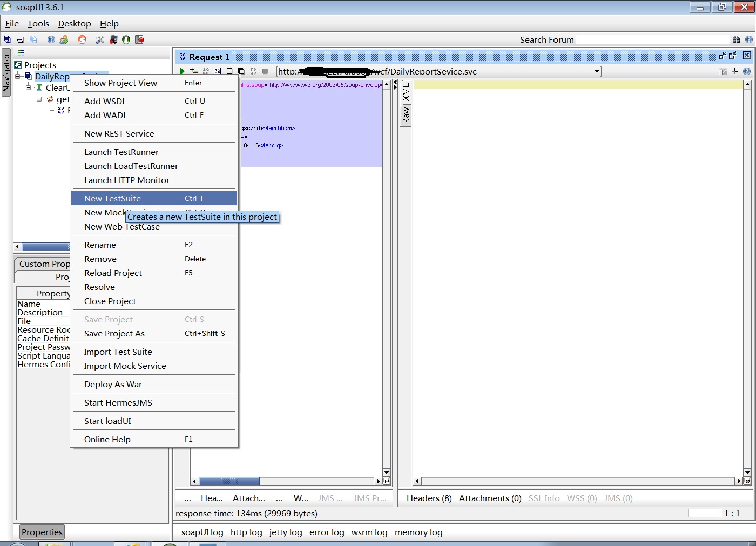Choose Remove from the context menu
Viewport: 756px width, 546px height.
coord(154,259)
